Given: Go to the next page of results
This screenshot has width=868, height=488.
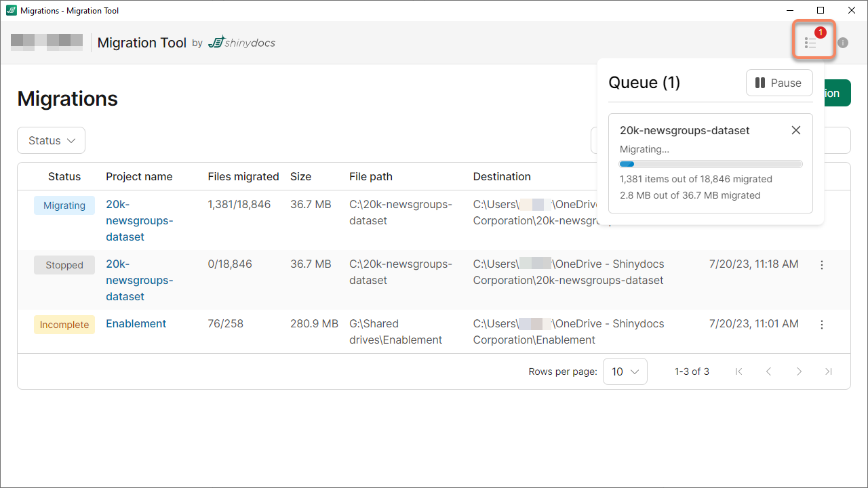Looking at the screenshot, I should pyautogui.click(x=799, y=371).
